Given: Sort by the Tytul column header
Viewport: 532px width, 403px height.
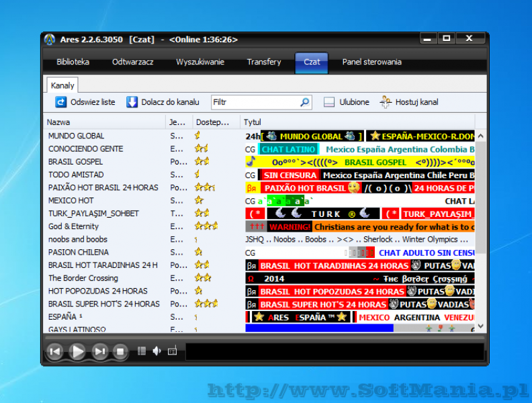Looking at the screenshot, I should point(357,122).
